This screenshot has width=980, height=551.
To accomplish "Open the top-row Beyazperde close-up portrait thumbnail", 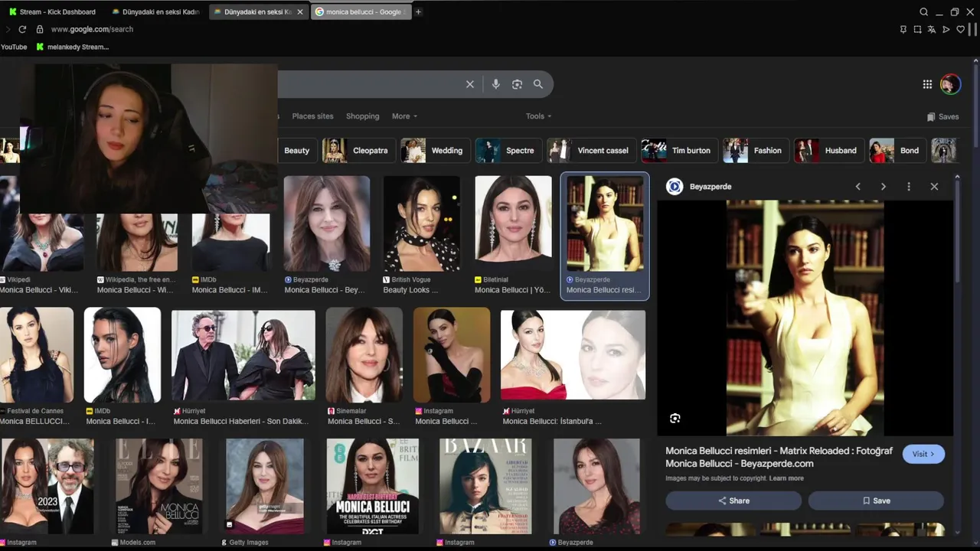I will pos(327,223).
